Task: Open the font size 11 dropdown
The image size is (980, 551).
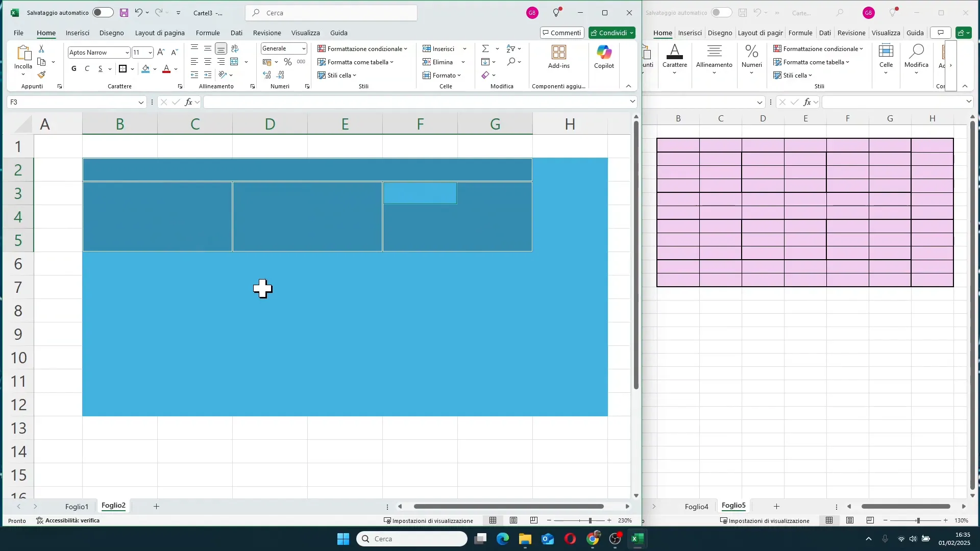Action: 150,53
